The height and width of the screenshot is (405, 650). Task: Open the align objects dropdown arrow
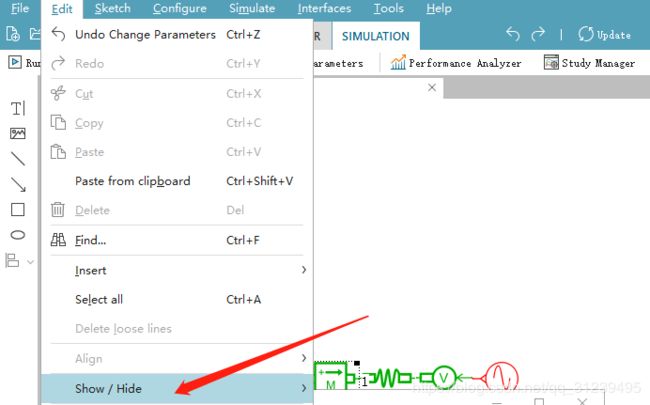tap(30, 262)
